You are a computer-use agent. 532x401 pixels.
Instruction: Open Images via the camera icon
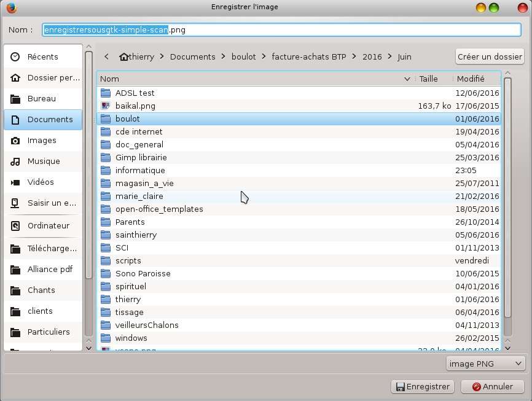coord(15,141)
